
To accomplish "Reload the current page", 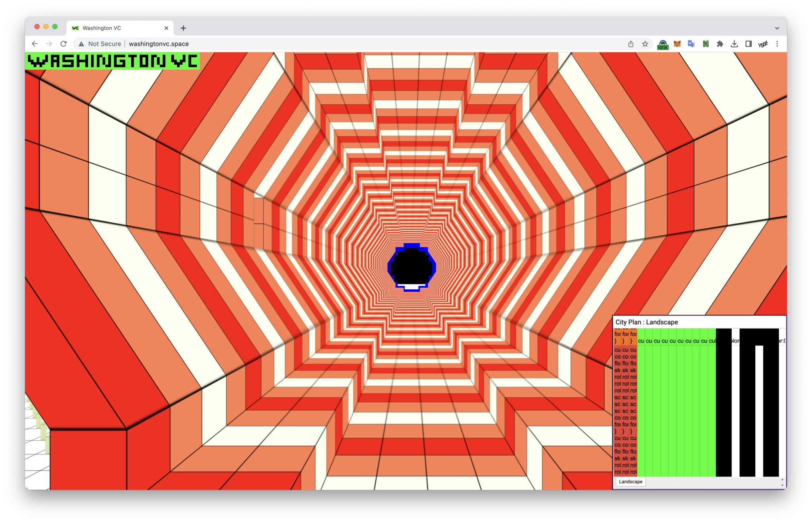I will tap(63, 44).
